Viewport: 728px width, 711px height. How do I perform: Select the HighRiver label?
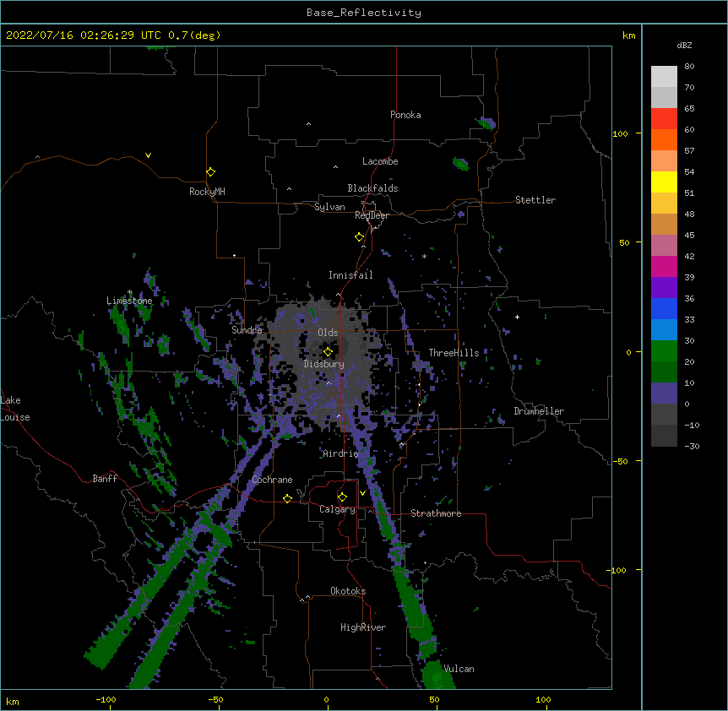[363, 627]
